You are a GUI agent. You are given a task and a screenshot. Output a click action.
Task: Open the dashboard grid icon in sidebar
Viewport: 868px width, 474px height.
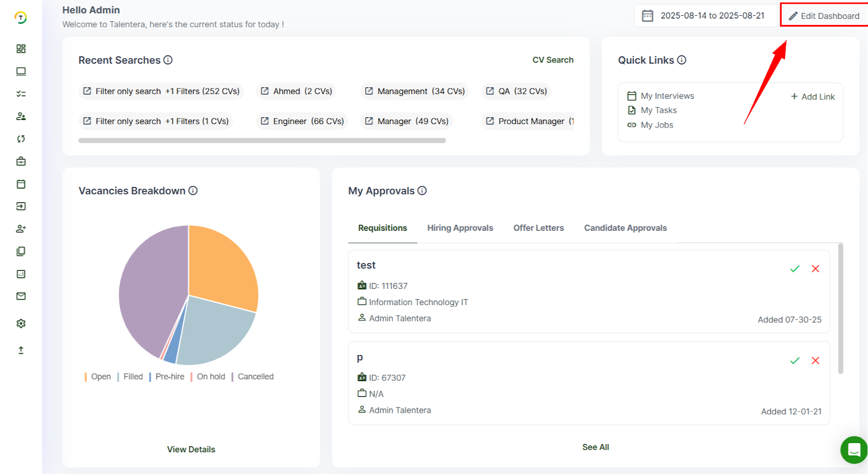(x=21, y=49)
